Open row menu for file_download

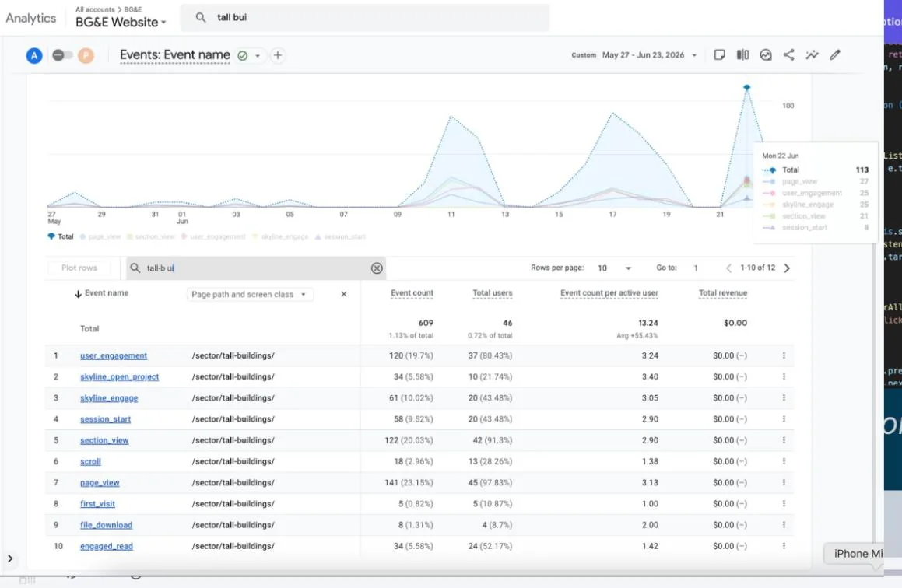tap(784, 525)
